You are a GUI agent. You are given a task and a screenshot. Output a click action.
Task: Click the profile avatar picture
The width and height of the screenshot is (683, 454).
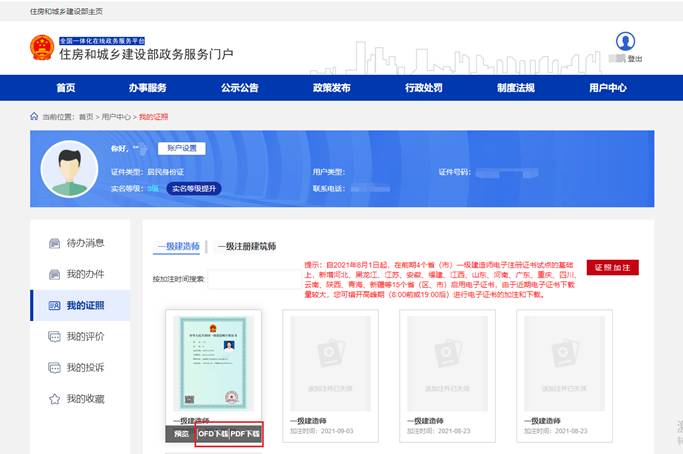pyautogui.click(x=69, y=171)
